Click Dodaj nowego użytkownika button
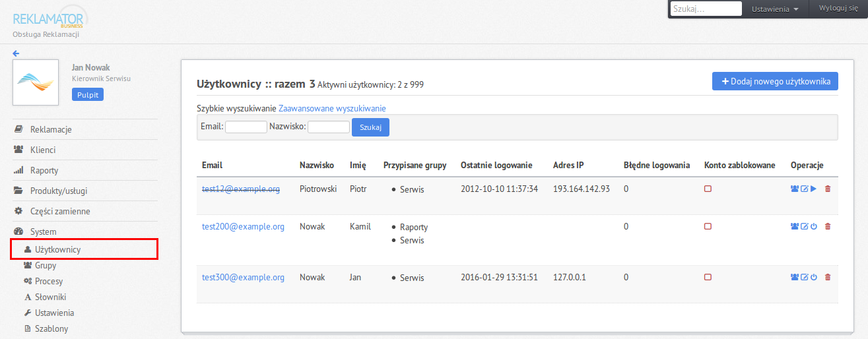Viewport: 868px width, 339px height. click(775, 81)
